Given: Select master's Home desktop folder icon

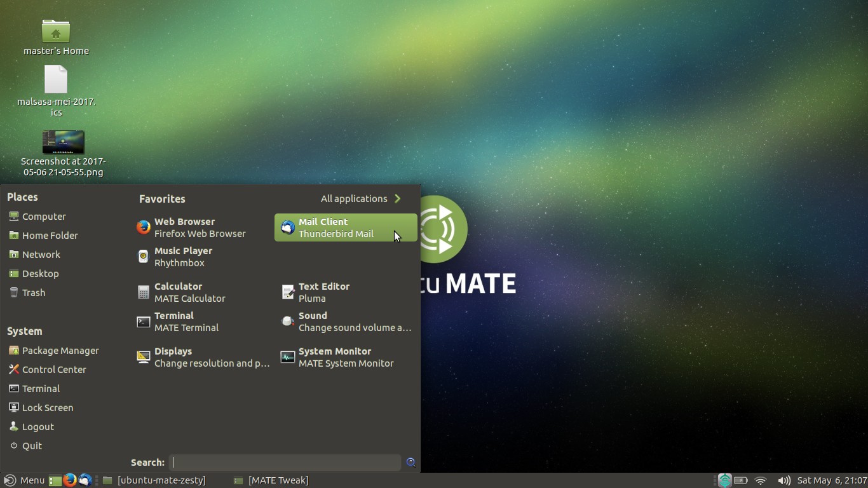Looking at the screenshot, I should pos(56,37).
